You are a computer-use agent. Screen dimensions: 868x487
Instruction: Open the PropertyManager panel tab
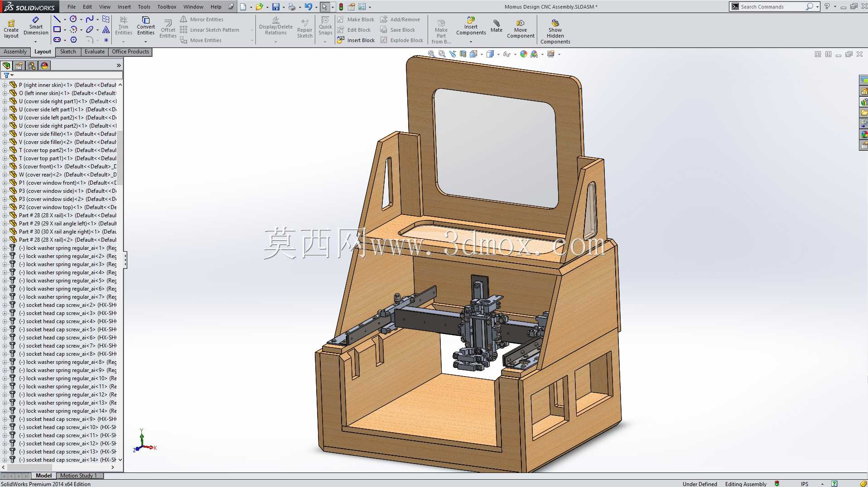pyautogui.click(x=19, y=66)
